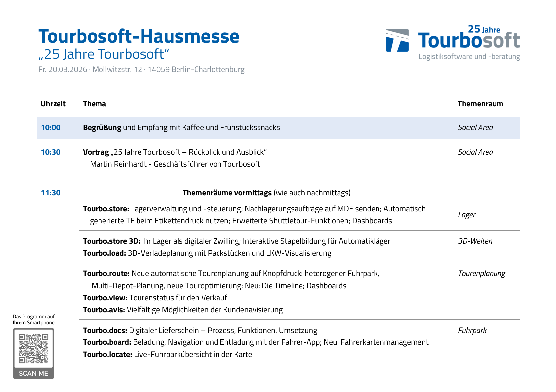Image resolution: width=556 pixels, height=392 pixels.
Task: Click the Fuhrpark room label
Action: (x=472, y=330)
